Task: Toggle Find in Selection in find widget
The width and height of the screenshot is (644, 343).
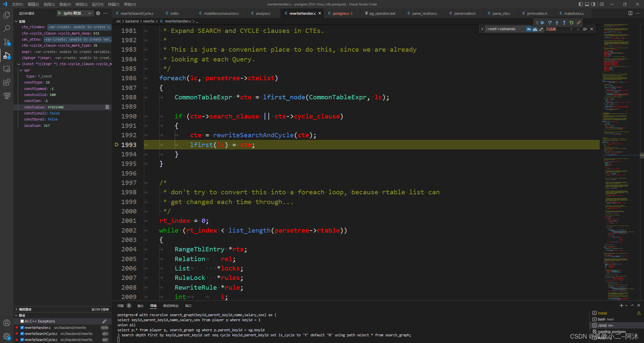Action: click(x=585, y=29)
